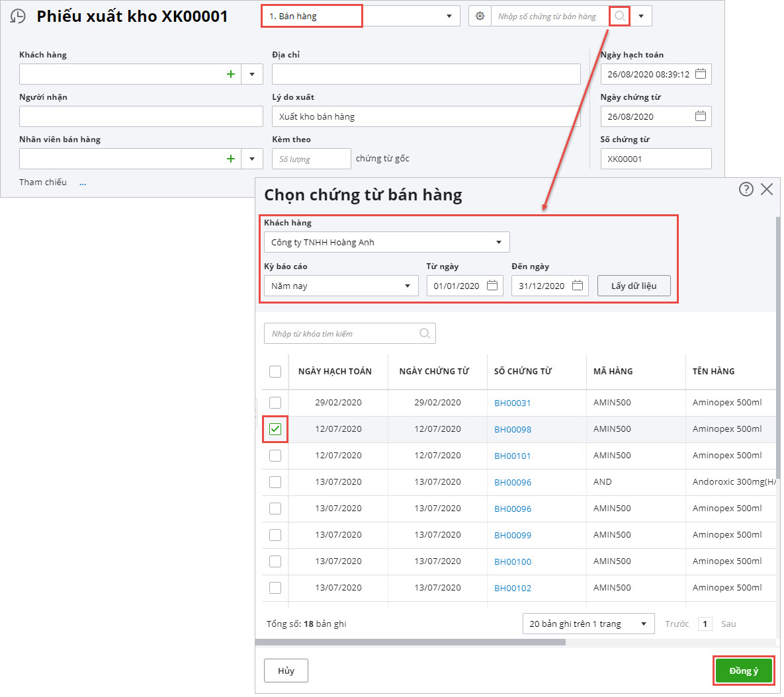This screenshot has width=784, height=697.
Task: Open the Kỳ báo cáo 'Năm nay' dropdown
Action: click(408, 286)
